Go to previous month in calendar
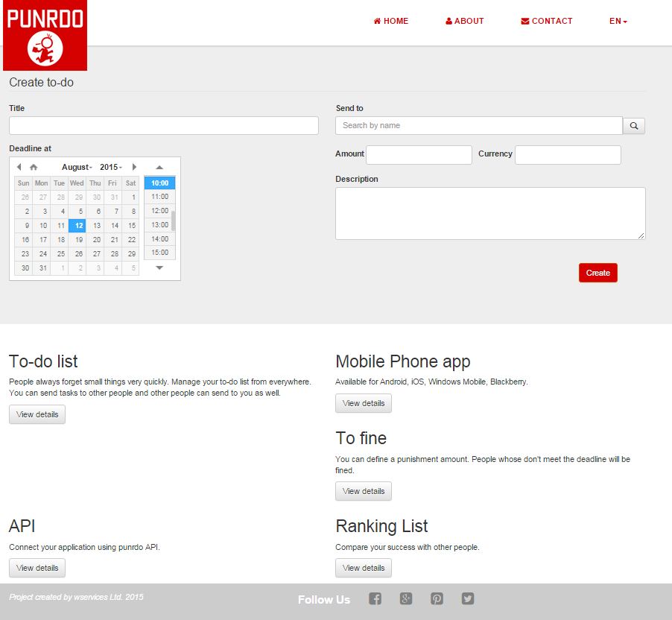This screenshot has width=672, height=620. coord(19,167)
